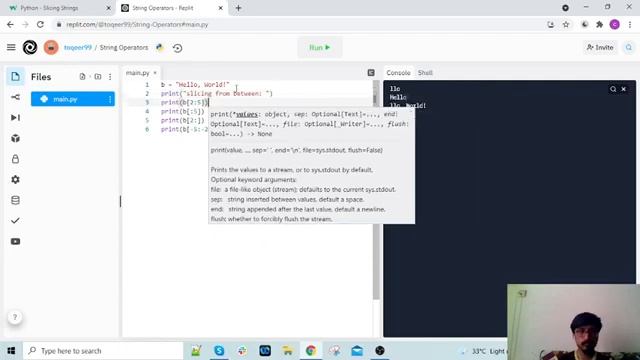Click the String Operators repl name
The width and height of the screenshot is (640, 360).
[124, 48]
